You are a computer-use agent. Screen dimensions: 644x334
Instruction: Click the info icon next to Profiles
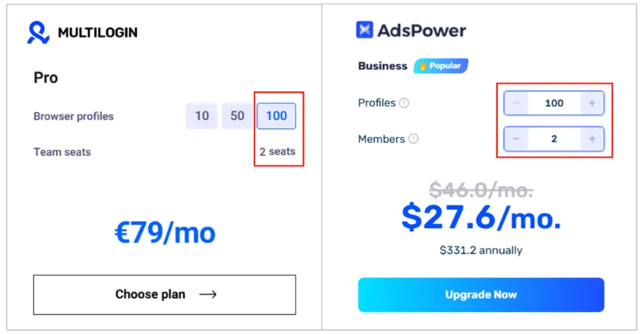404,103
